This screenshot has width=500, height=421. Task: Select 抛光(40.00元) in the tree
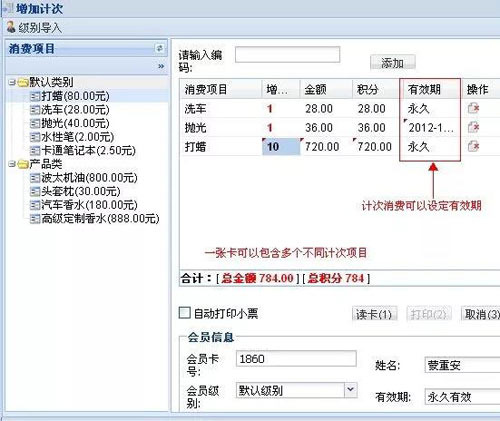[x=75, y=123]
